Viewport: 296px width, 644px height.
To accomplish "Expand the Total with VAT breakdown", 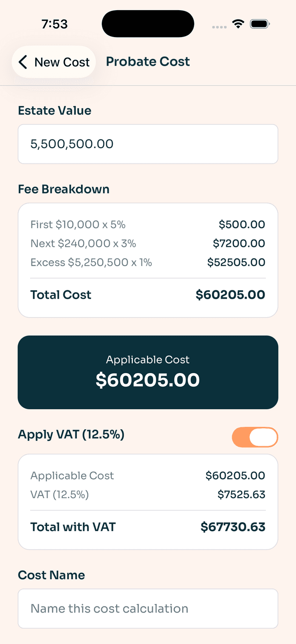I will point(148,527).
